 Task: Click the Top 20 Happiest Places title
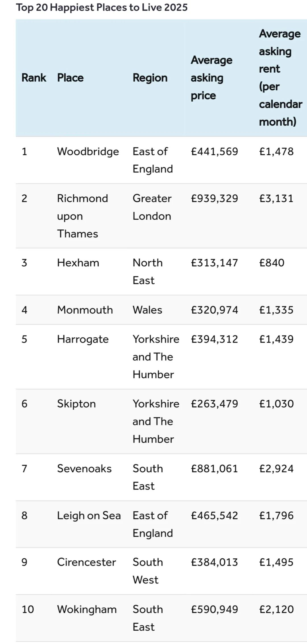coord(102,7)
